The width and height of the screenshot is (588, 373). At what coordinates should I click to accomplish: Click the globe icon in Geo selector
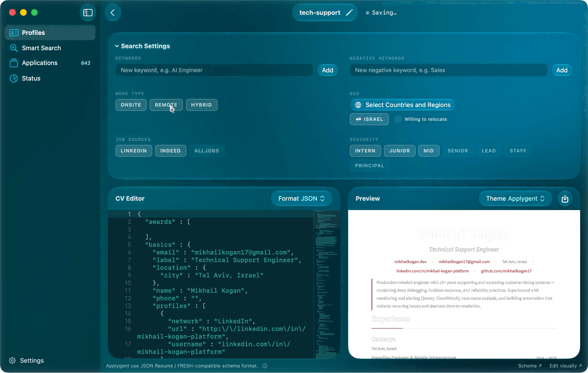(x=358, y=105)
